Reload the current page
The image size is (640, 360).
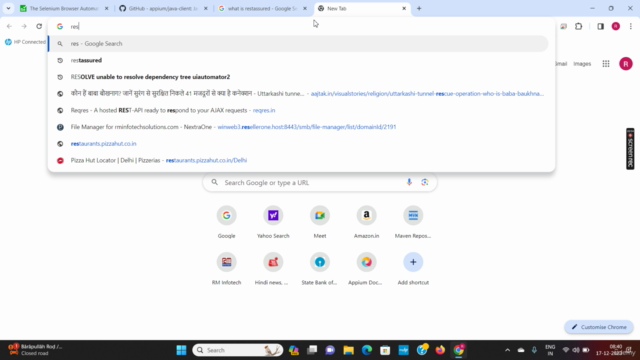39,26
